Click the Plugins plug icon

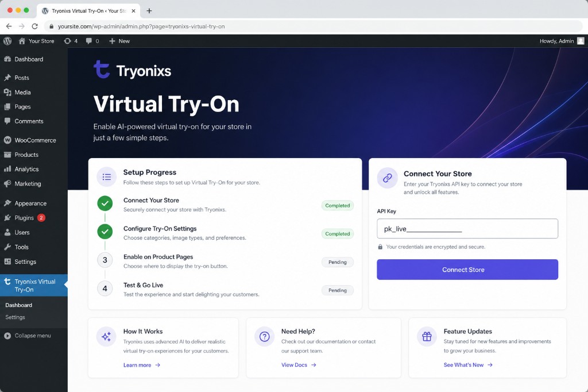click(7, 218)
